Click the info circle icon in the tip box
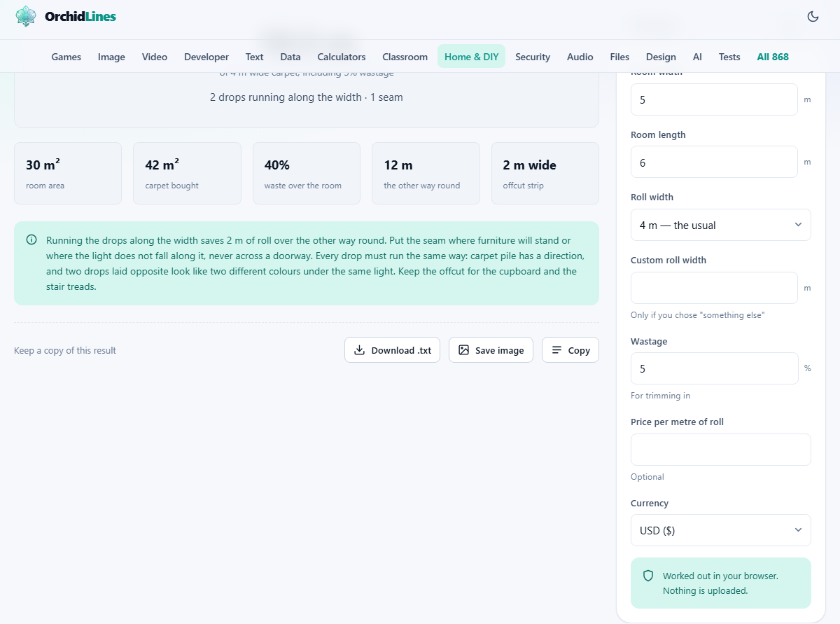Image resolution: width=840 pixels, height=624 pixels. [x=31, y=240]
